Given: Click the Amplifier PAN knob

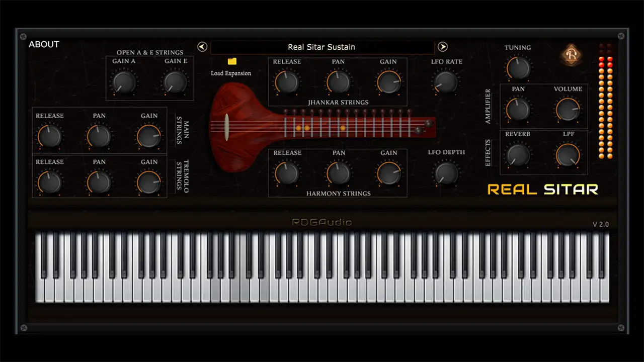Looking at the screenshot, I should [518, 109].
